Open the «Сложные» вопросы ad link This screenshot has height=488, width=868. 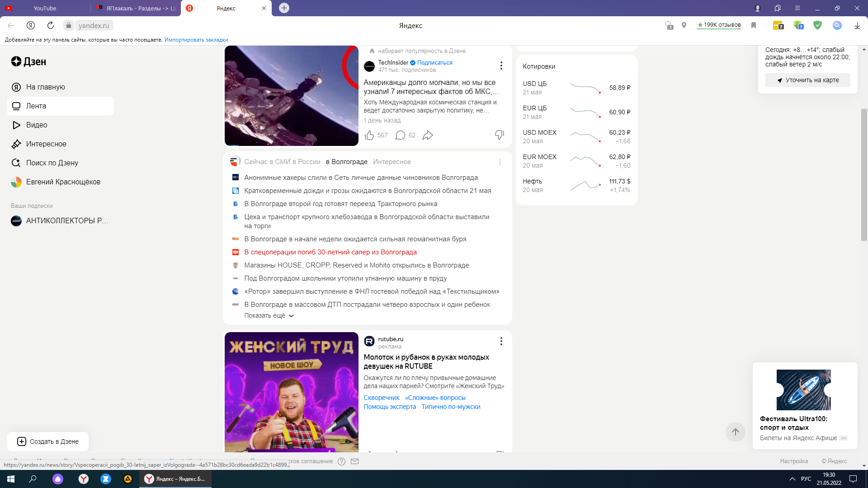(x=435, y=398)
